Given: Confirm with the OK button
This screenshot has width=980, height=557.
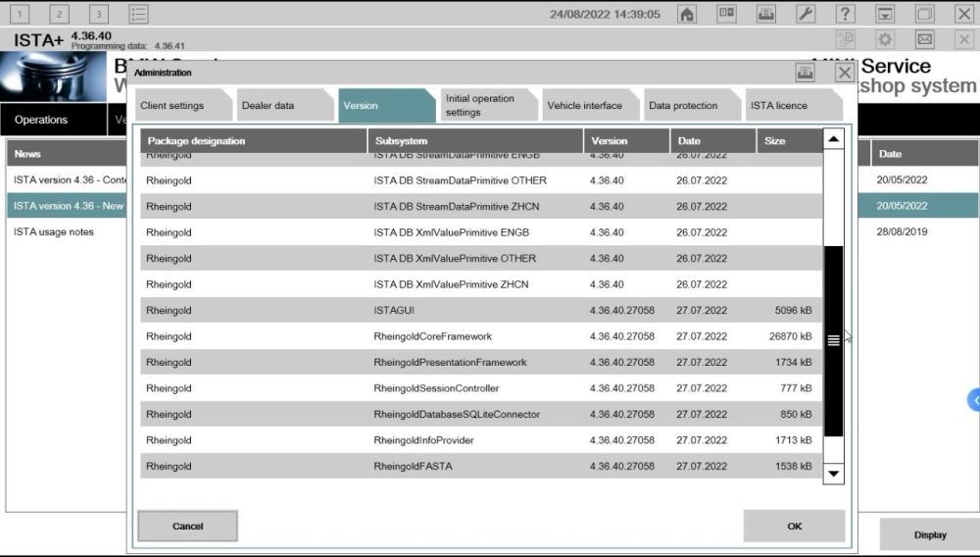Looking at the screenshot, I should (795, 526).
